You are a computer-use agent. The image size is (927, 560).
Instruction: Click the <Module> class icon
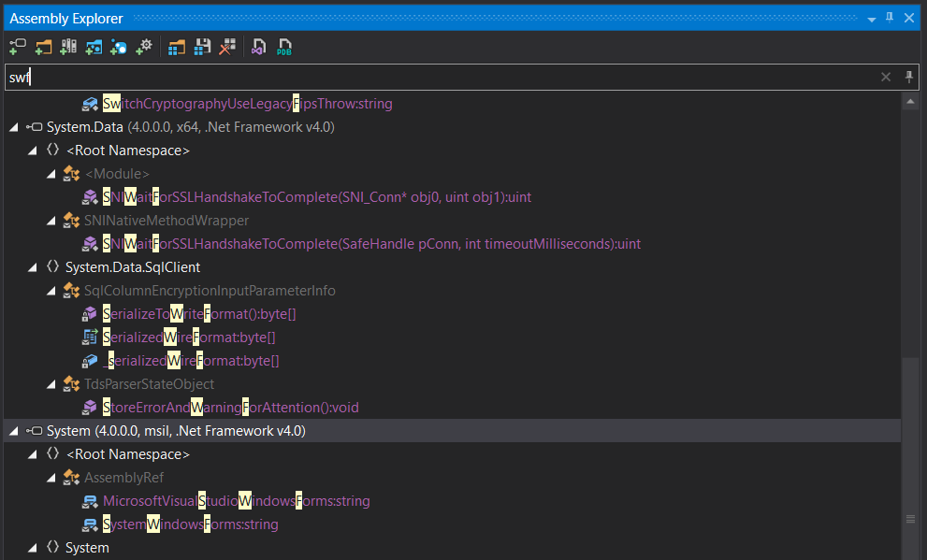tap(71, 174)
